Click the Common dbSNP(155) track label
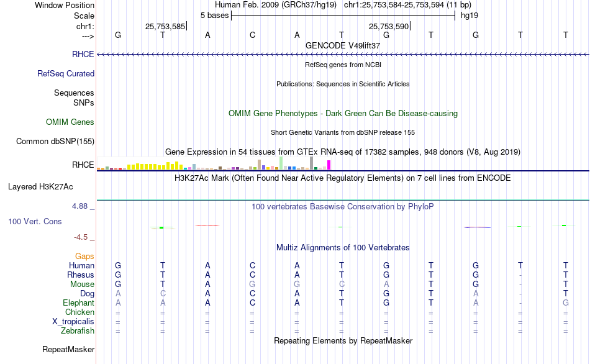The image size is (590, 364). click(55, 141)
